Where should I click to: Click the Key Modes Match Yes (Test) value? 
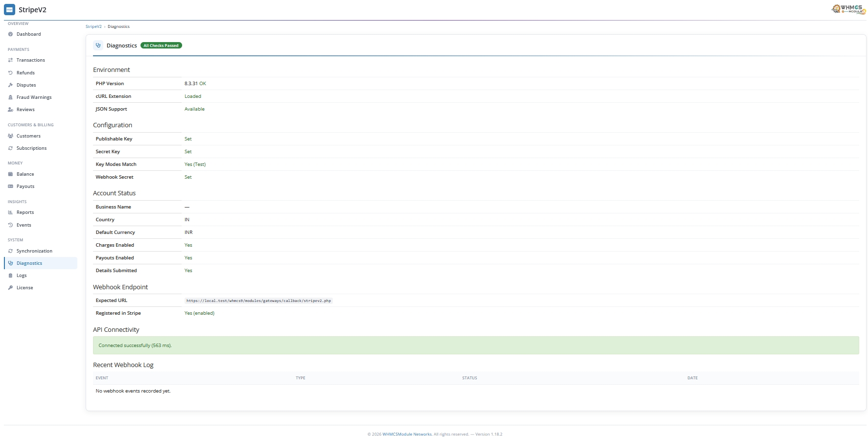pos(195,164)
